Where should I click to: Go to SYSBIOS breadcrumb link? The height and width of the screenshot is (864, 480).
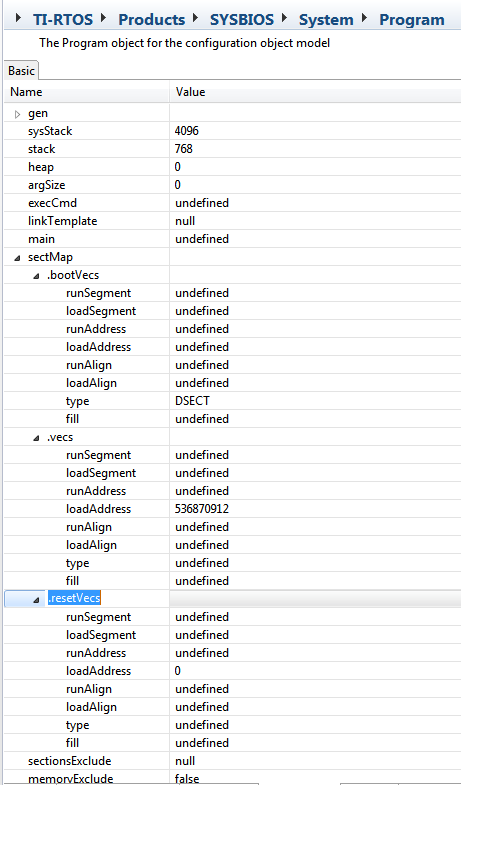241,19
